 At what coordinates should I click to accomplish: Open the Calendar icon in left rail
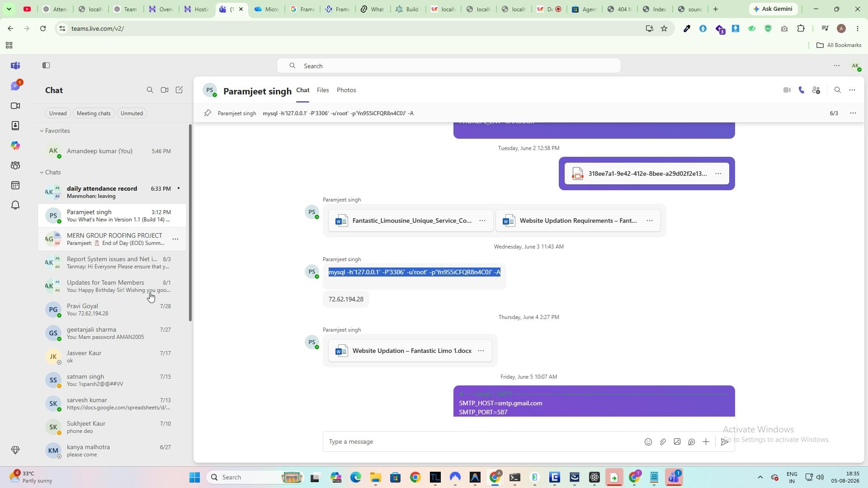click(15, 185)
